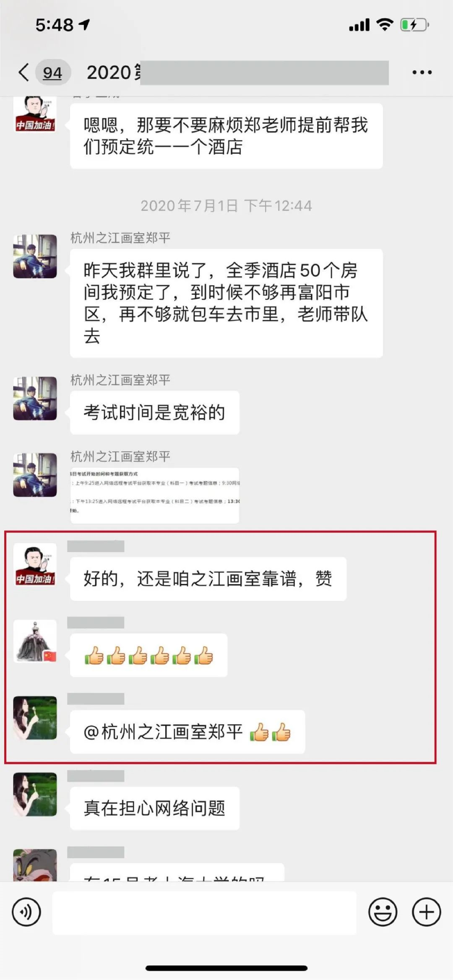This screenshot has width=453, height=980.
Task: Tap the 中国加油 avatar at top
Action: (x=35, y=114)
